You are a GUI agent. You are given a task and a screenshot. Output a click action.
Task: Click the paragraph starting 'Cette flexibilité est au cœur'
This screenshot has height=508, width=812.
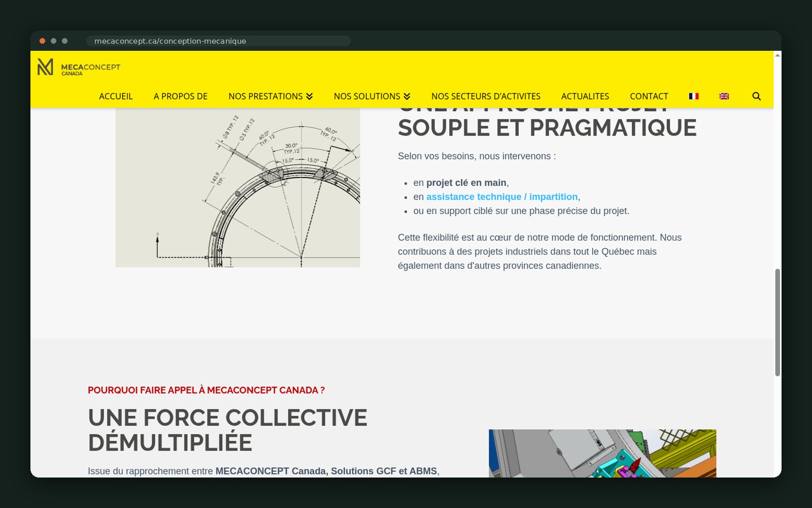pyautogui.click(x=540, y=251)
